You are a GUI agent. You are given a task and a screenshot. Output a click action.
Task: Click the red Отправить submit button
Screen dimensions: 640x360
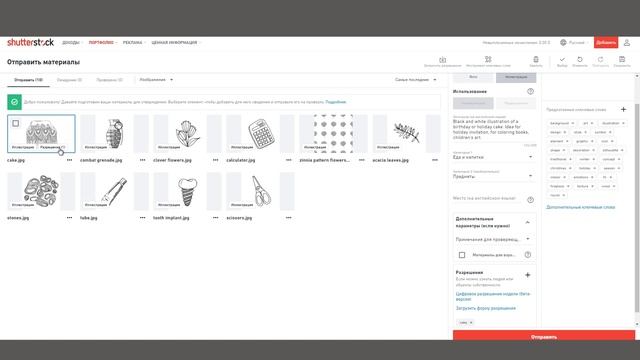pyautogui.click(x=544, y=336)
